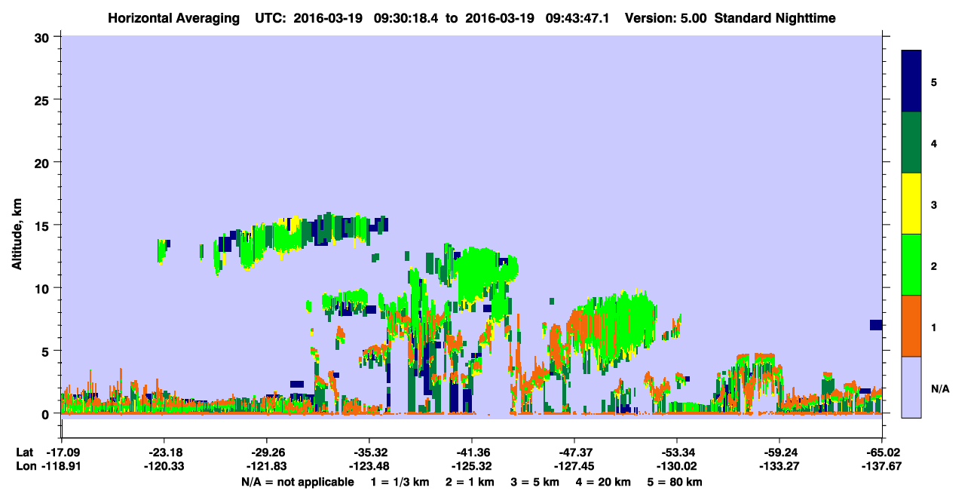Click the dark blue colorbar segment labeled 5
This screenshot has width=980, height=503.
click(x=911, y=81)
